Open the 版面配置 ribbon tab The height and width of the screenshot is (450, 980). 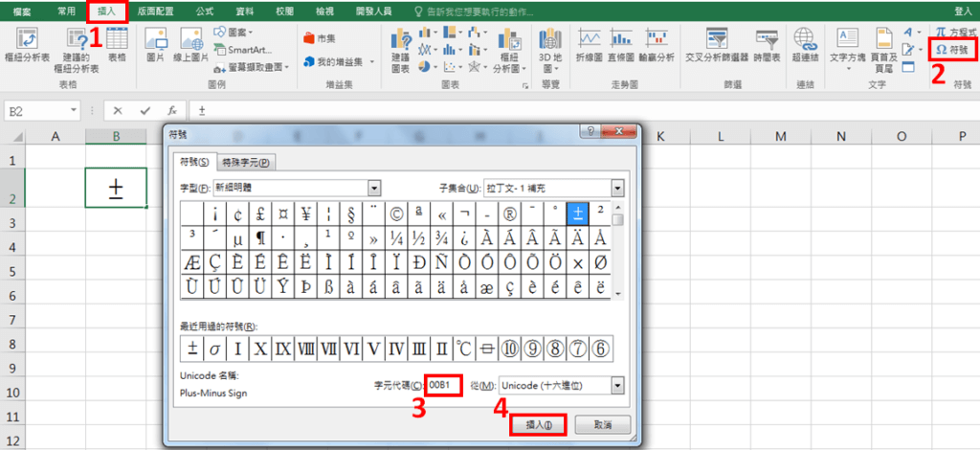[156, 10]
